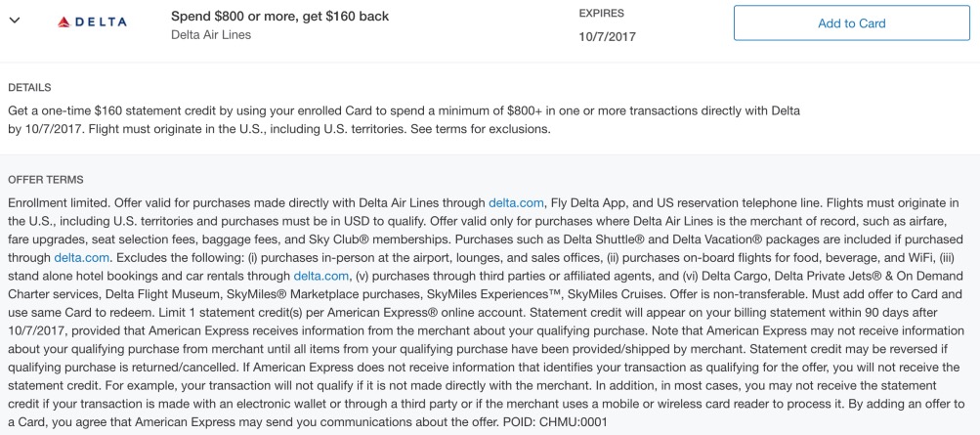Add the Delta offer to Card
The height and width of the screenshot is (435, 980).
click(x=851, y=23)
